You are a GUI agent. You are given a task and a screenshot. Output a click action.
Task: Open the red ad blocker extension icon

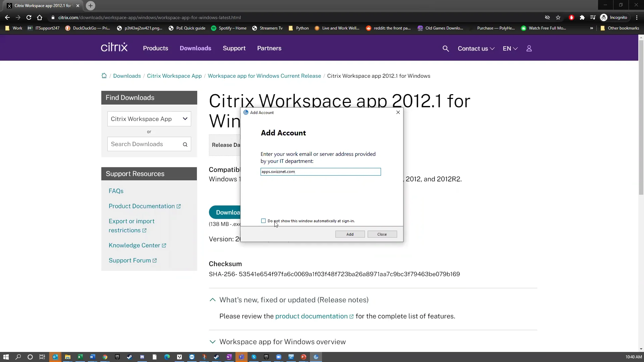pos(572,17)
